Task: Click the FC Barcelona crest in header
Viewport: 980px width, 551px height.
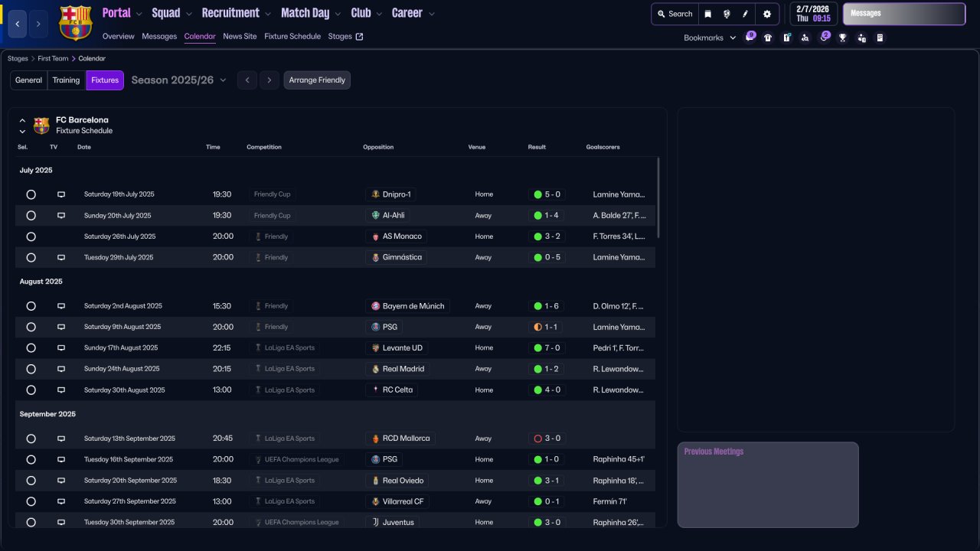Action: click(75, 23)
